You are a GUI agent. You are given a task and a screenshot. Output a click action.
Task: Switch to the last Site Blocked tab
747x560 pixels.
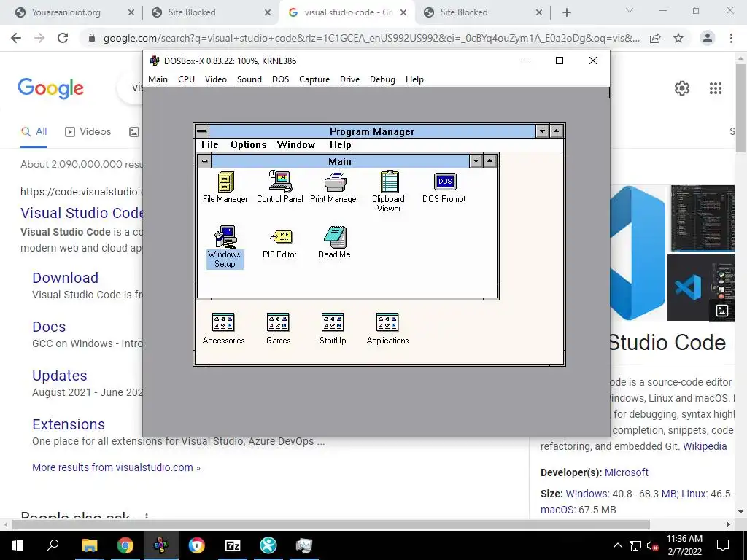click(x=483, y=12)
